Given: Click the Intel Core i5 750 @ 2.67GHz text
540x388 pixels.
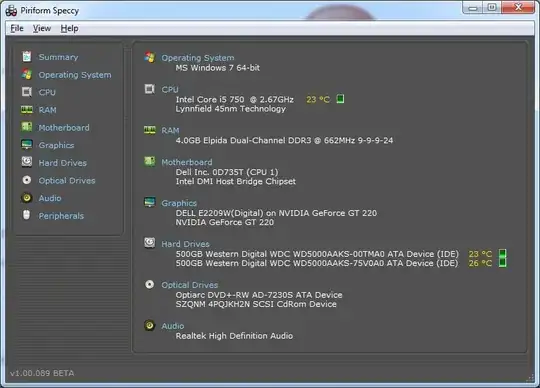Looking at the screenshot, I should pos(235,99).
